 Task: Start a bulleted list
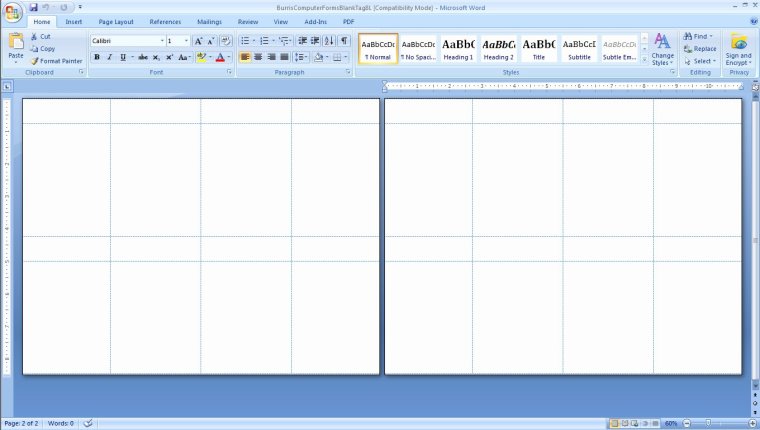click(245, 41)
